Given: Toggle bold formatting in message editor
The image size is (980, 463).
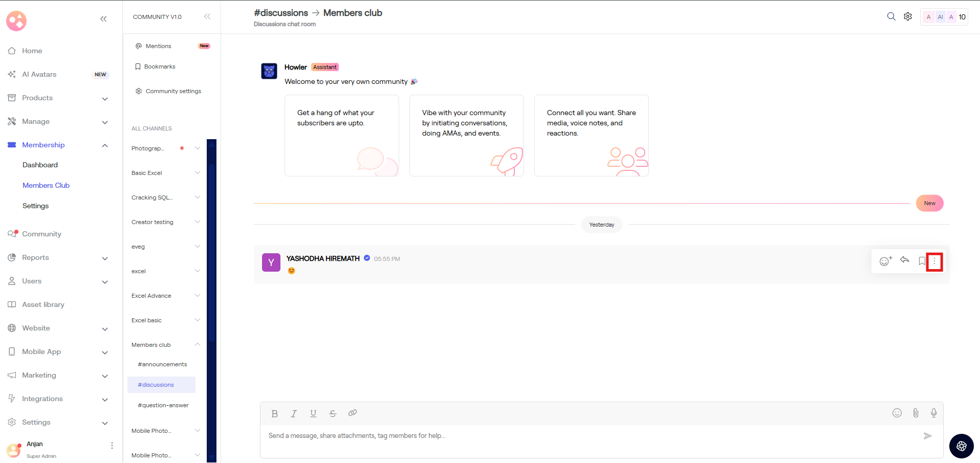Looking at the screenshot, I should click(x=274, y=413).
